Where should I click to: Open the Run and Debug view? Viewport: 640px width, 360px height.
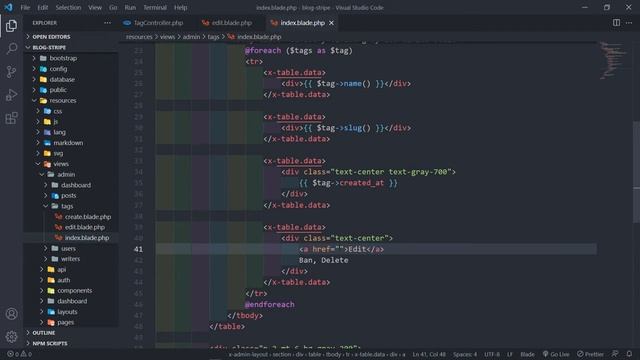(11, 95)
